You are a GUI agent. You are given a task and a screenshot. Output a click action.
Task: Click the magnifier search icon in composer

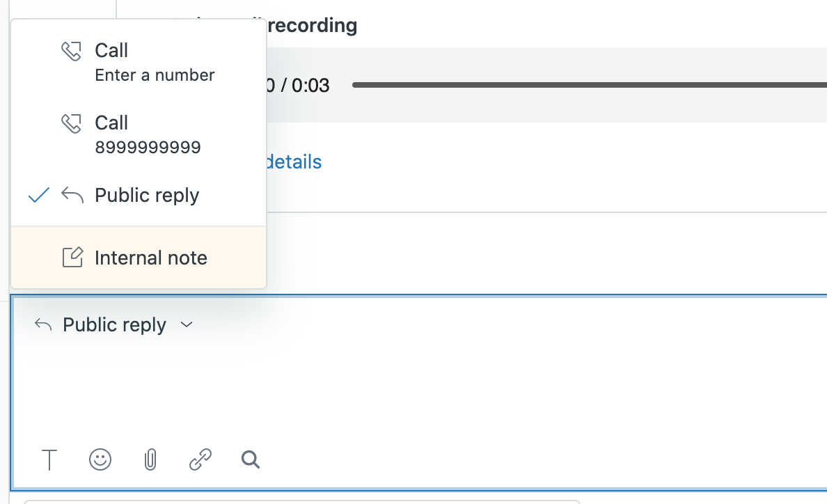click(x=251, y=459)
